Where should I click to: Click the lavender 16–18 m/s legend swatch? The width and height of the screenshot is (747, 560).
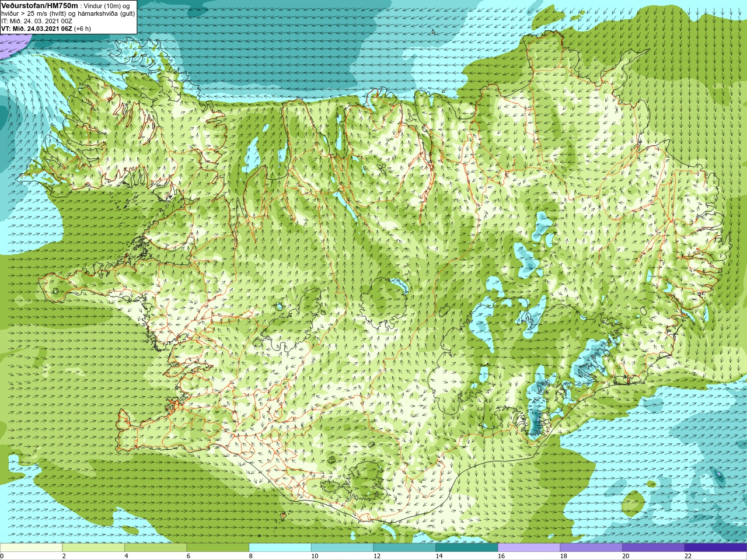click(x=529, y=548)
